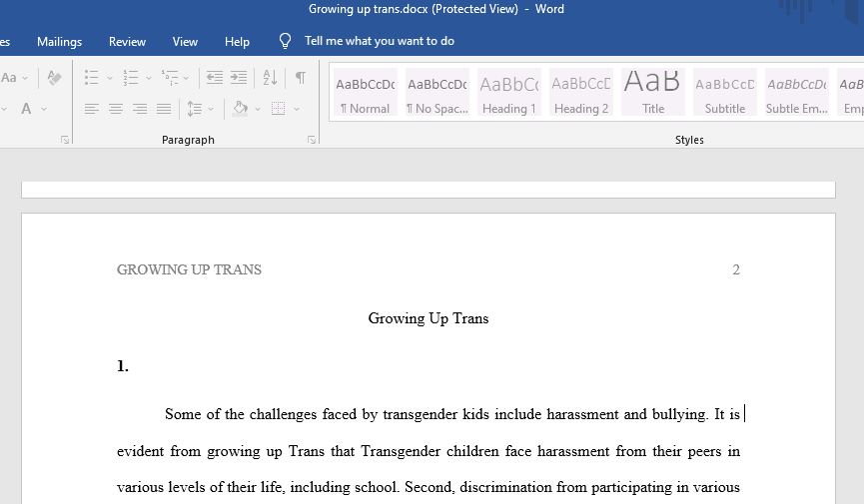Expand the numbering library dropdown arrow
Image resolution: width=864 pixels, height=504 pixels.
pos(148,78)
